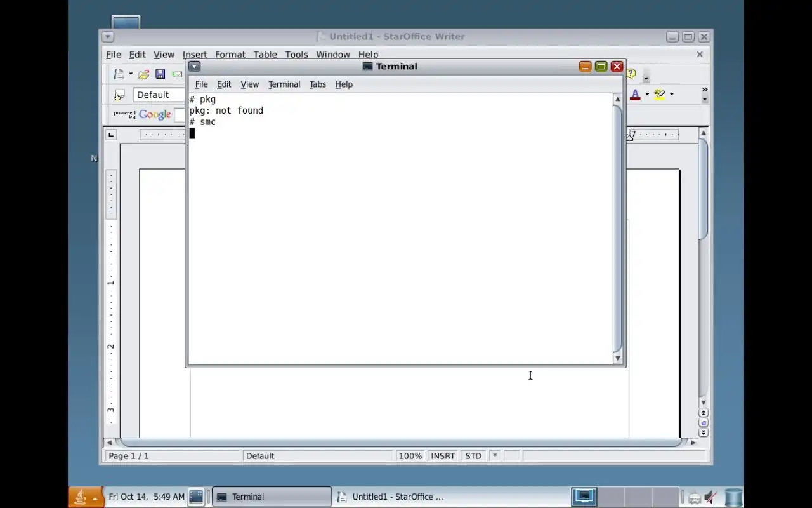Open the Terminal window's Edit menu

coord(224,84)
